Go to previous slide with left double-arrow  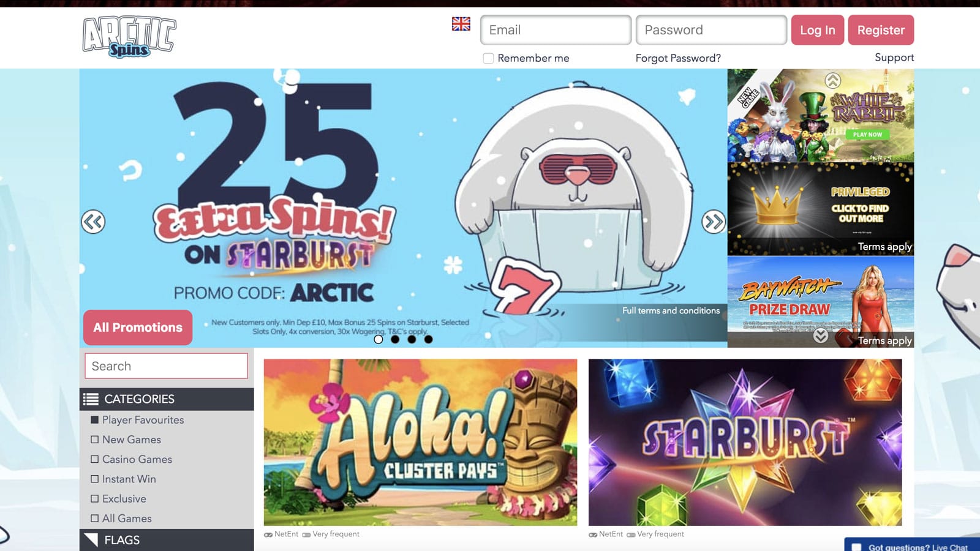93,222
